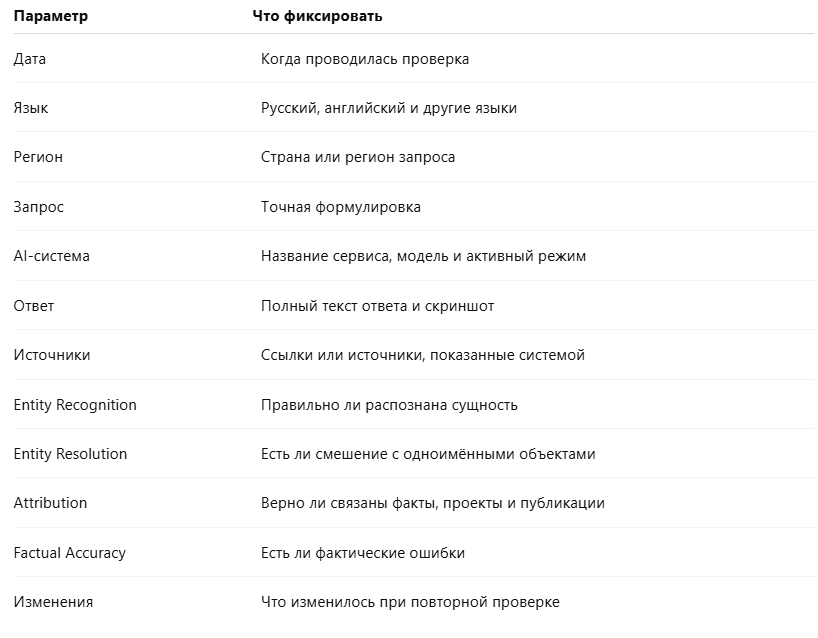Click the 'Attribution' row label

[50, 503]
